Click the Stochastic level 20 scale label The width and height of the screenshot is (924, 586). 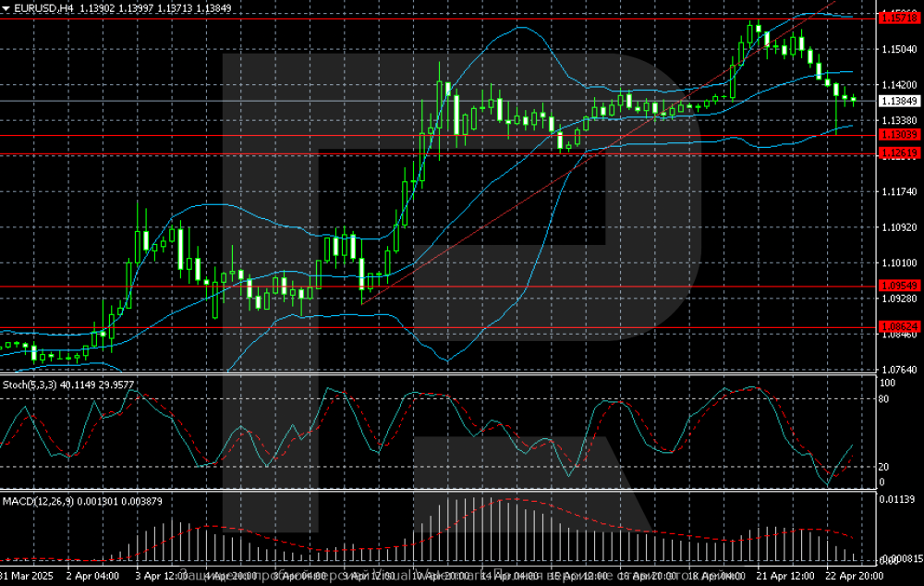(884, 467)
